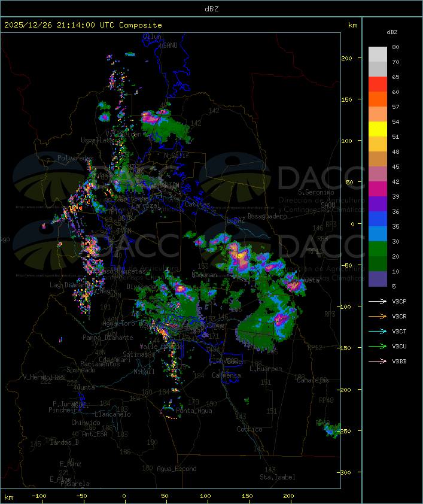423x504 pixels.
Task: Click the Pampa_Diamante place label
Action: [108, 338]
